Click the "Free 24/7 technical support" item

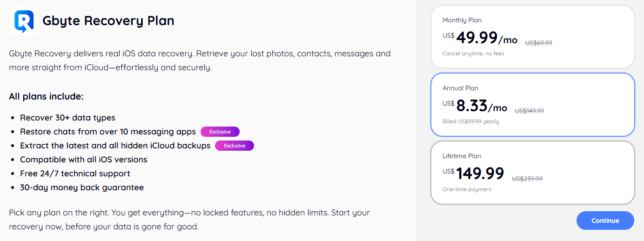click(75, 174)
